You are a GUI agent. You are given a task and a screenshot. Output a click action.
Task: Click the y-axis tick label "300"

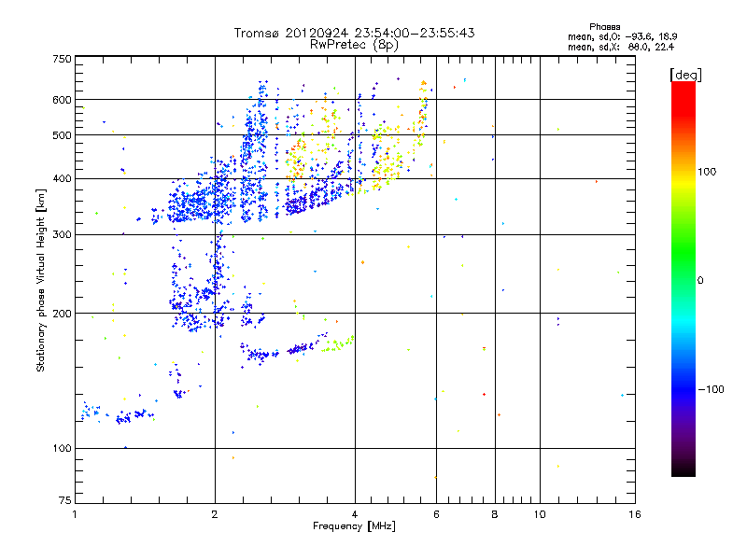[62, 234]
